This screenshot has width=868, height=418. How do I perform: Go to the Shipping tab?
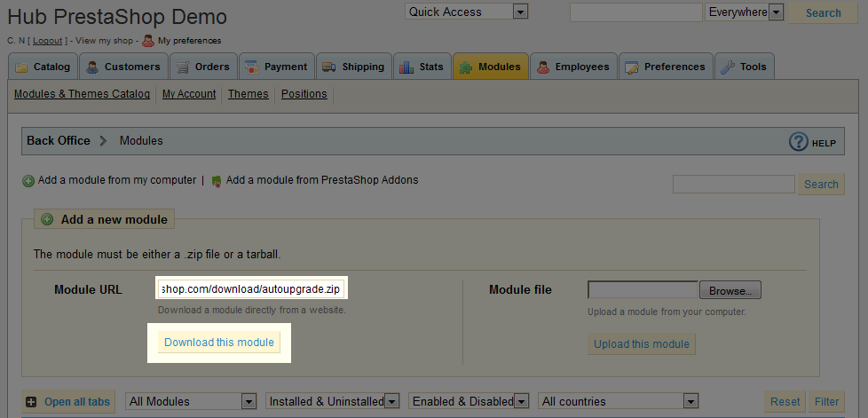tap(354, 67)
